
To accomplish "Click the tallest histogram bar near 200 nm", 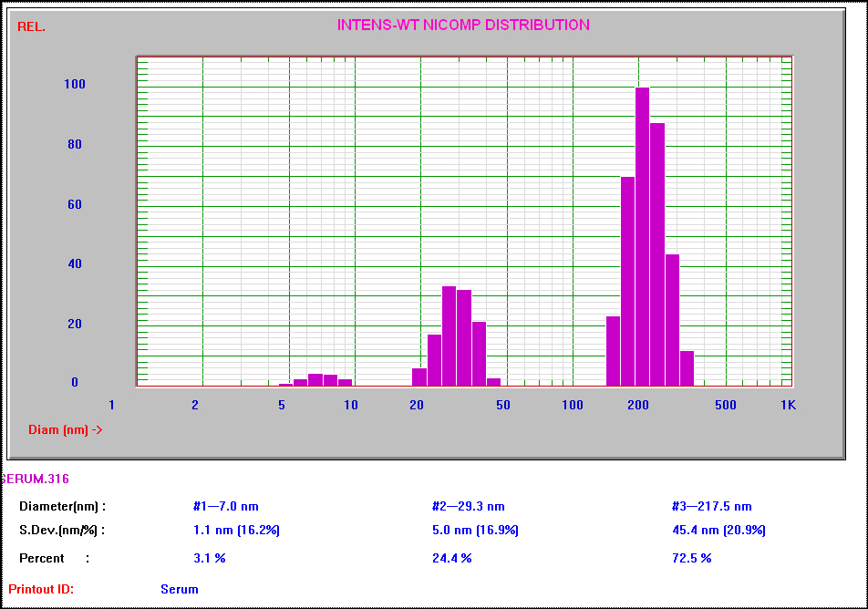I will tap(642, 236).
